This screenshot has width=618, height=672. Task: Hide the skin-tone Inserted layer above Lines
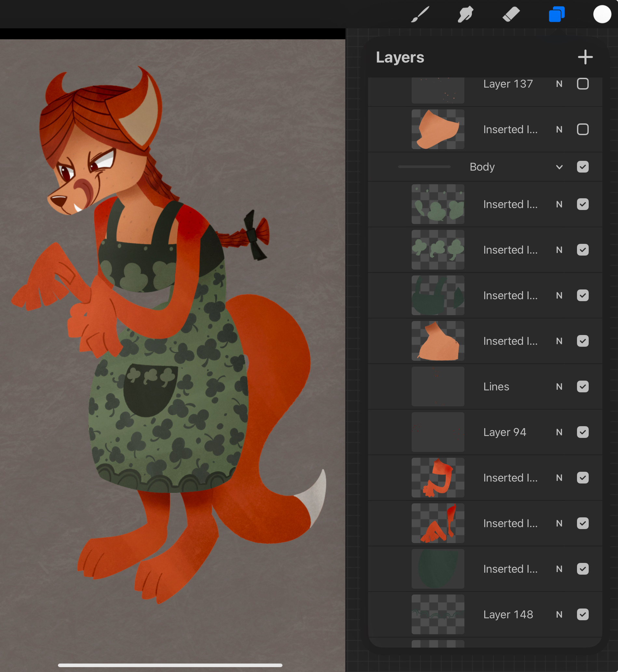(583, 341)
